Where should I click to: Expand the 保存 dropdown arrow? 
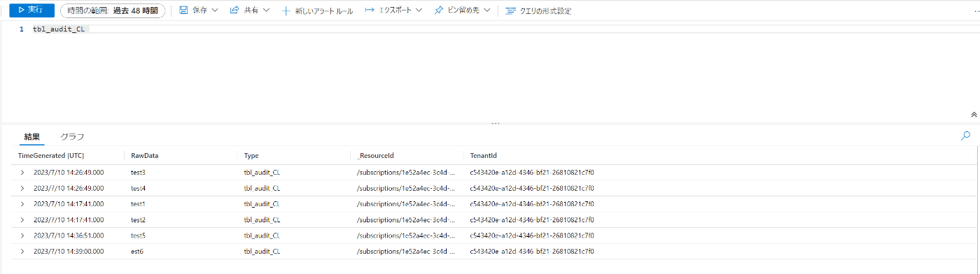point(215,10)
